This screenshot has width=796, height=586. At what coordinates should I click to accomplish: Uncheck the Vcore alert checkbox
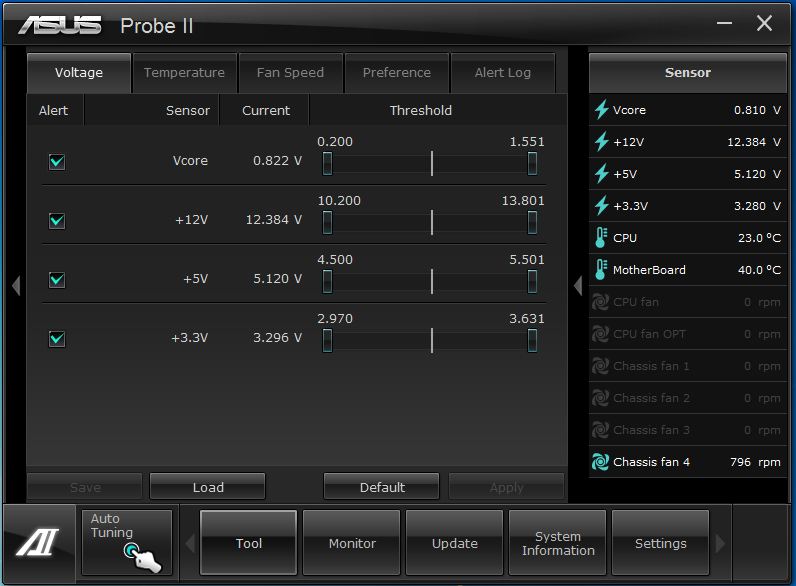pos(57,162)
